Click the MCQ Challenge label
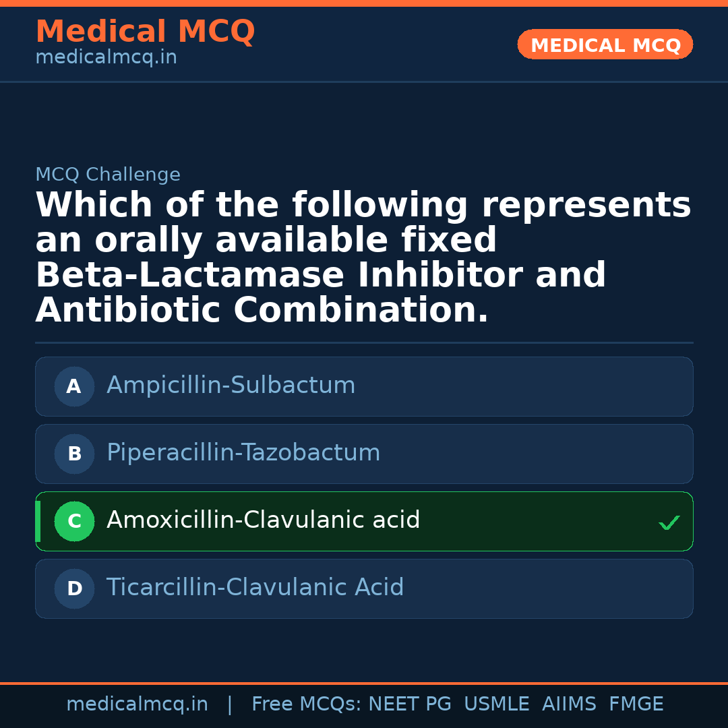 coord(108,175)
